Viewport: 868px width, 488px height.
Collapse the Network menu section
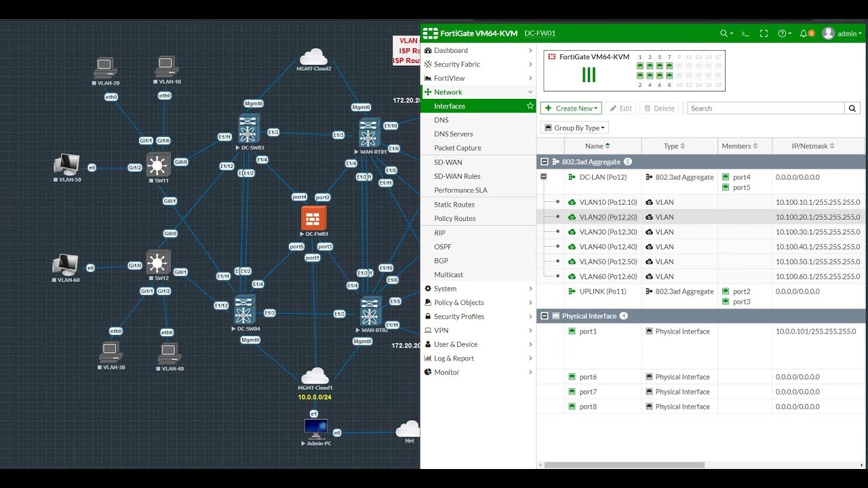coord(478,92)
